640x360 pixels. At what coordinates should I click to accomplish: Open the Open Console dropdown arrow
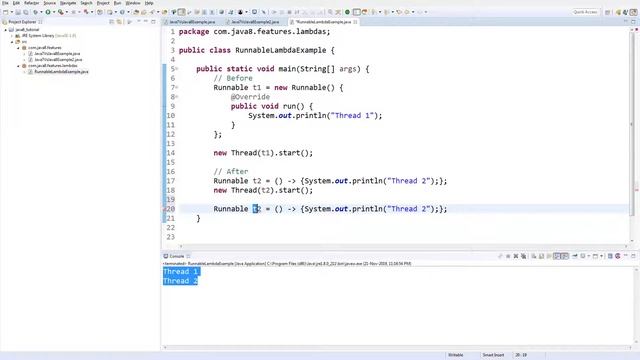(x=601, y=256)
